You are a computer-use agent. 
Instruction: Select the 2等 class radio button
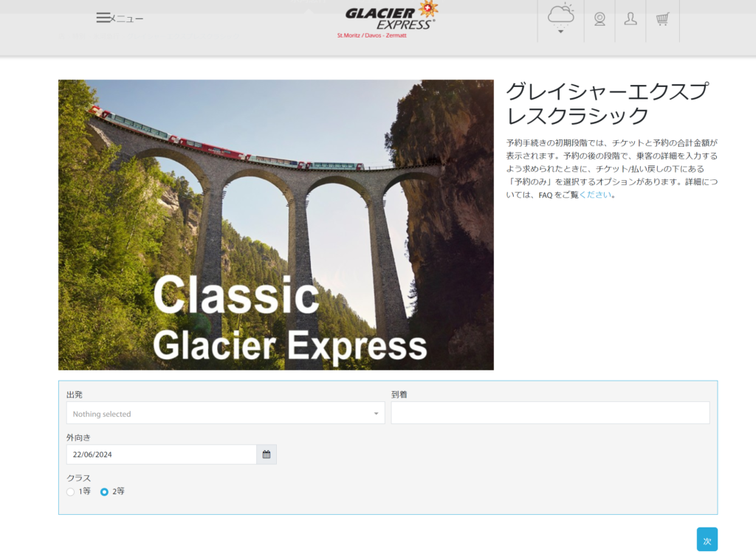pos(105,491)
